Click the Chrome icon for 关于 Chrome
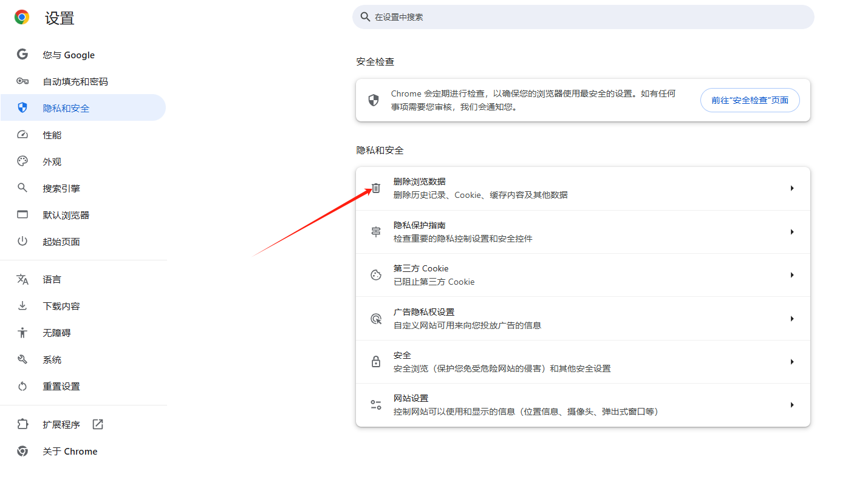868x502 pixels. pyautogui.click(x=22, y=451)
